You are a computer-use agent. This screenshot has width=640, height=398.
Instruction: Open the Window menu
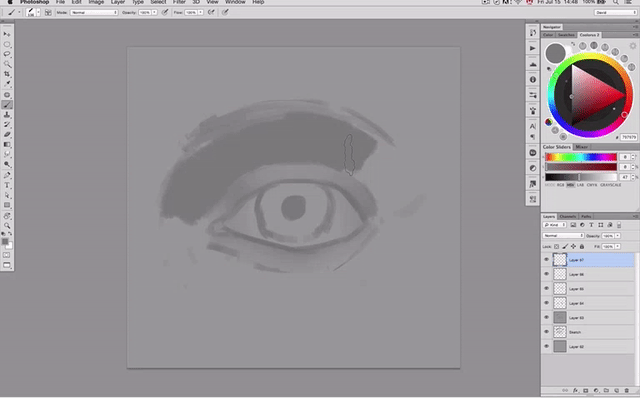point(235,2)
